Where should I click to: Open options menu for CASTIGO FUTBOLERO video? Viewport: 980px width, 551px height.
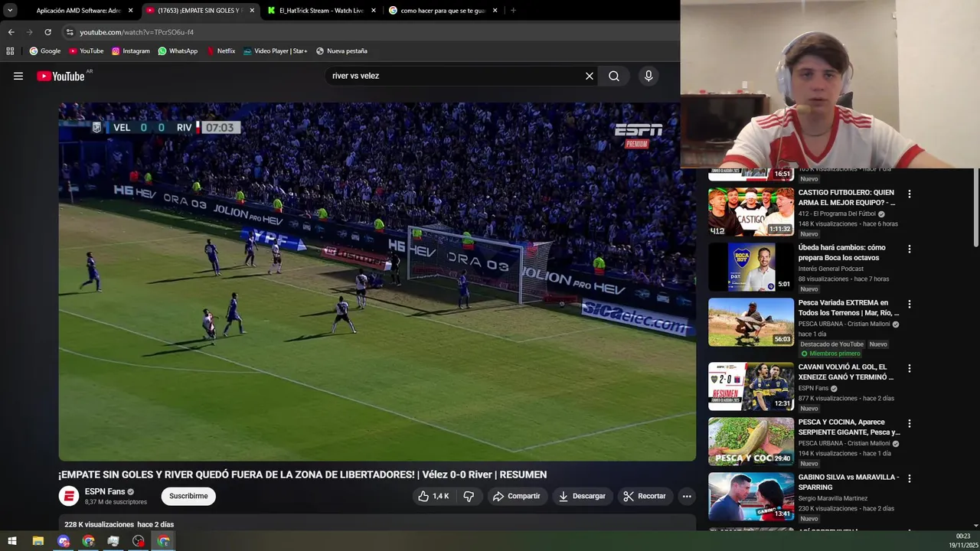(x=910, y=194)
